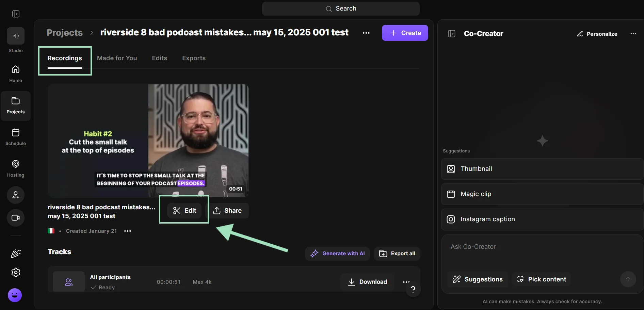
Task: Open All participants track more options
Action: tap(406, 282)
